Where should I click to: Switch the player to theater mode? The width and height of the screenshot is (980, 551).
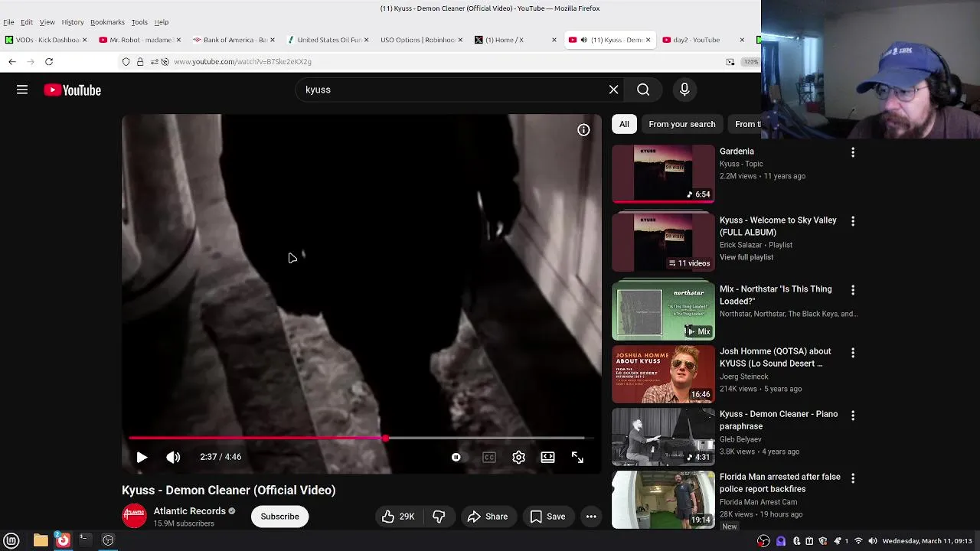(x=547, y=457)
